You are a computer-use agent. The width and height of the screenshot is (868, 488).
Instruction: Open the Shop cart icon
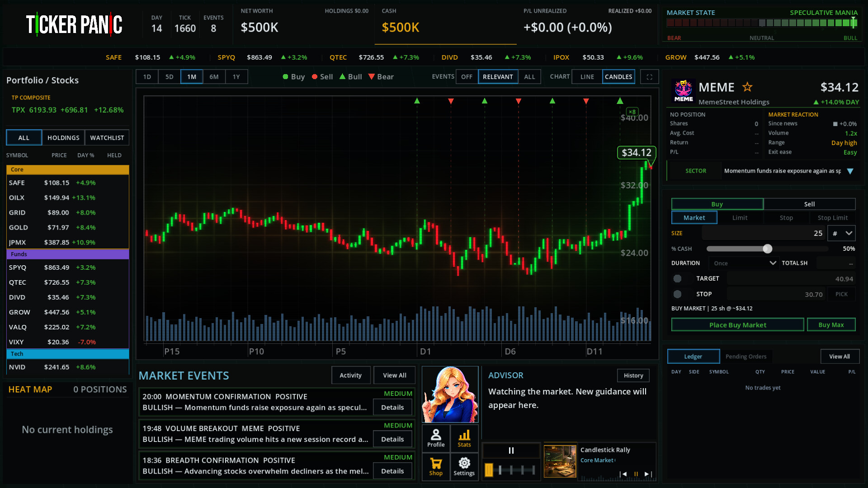point(436,466)
